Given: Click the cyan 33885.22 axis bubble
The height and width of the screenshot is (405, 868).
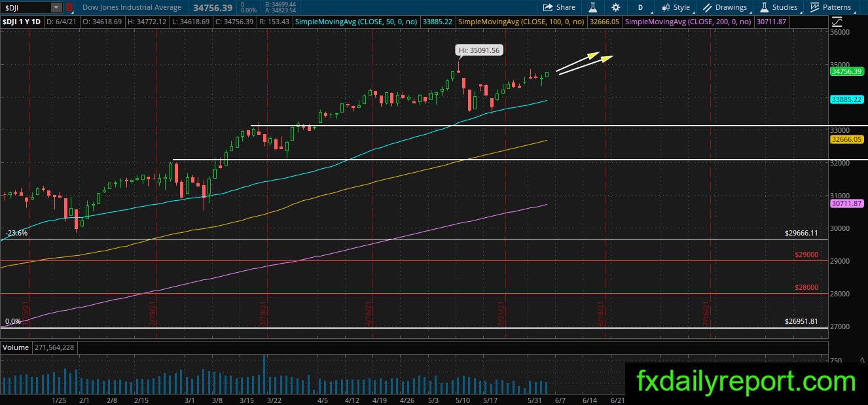Looking at the screenshot, I should [x=847, y=99].
